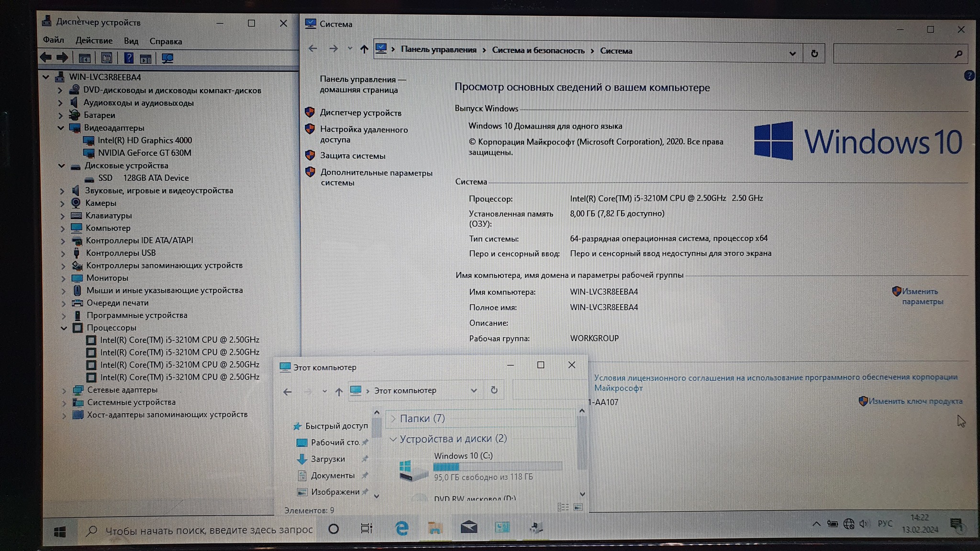Image resolution: width=980 pixels, height=551 pixels.
Task: Open Microsoft Edge from the taskbar
Action: 401,528
